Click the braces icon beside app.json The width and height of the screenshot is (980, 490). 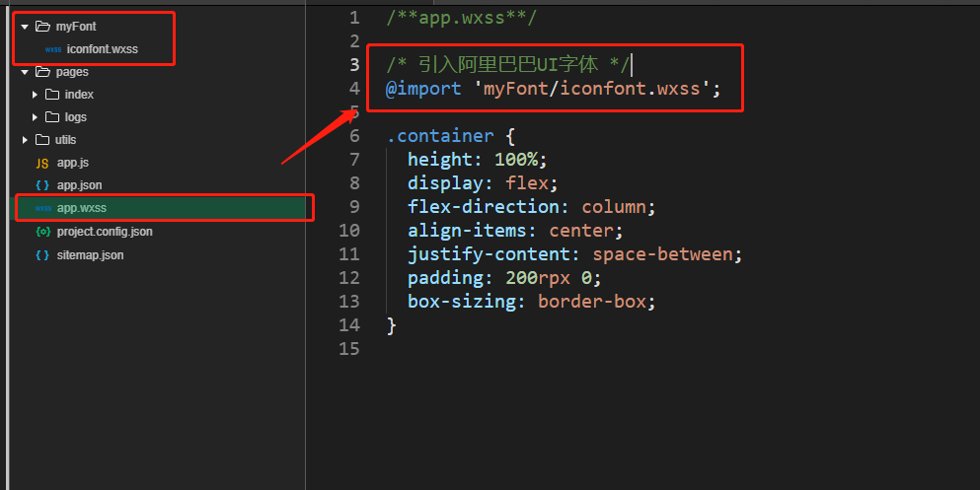pyautogui.click(x=42, y=185)
